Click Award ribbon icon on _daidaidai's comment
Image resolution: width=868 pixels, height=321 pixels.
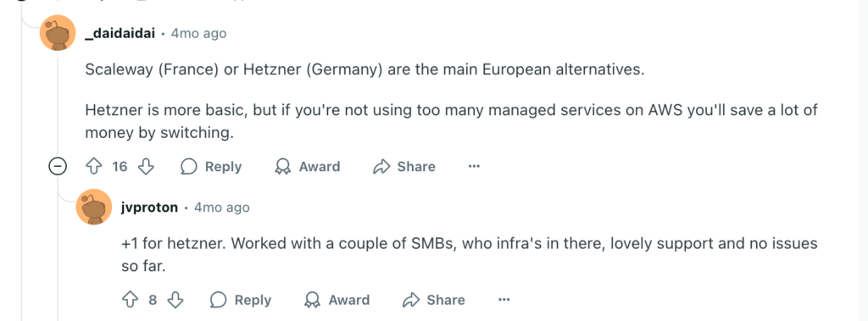[283, 167]
